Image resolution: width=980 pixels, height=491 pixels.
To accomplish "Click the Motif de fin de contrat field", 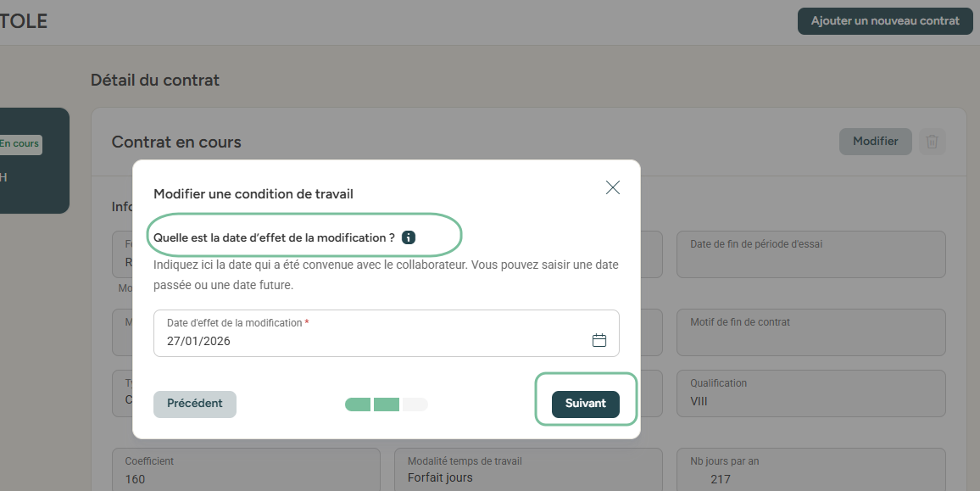I will coord(810,332).
